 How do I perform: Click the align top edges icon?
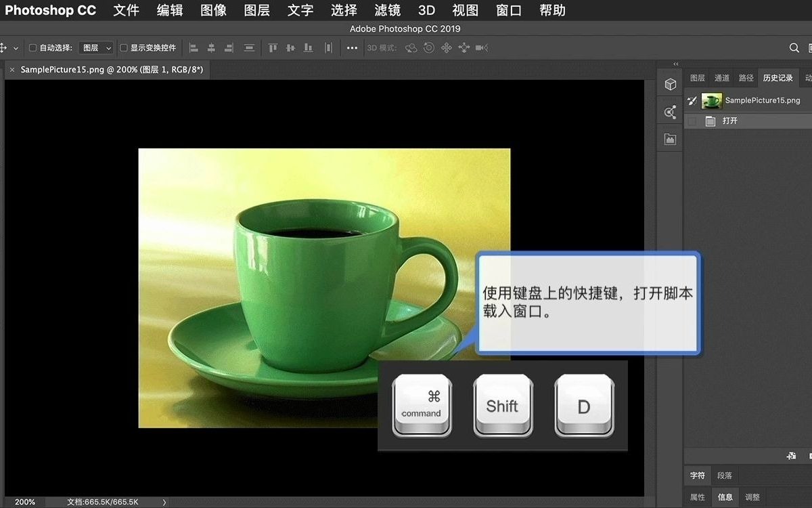click(x=272, y=47)
